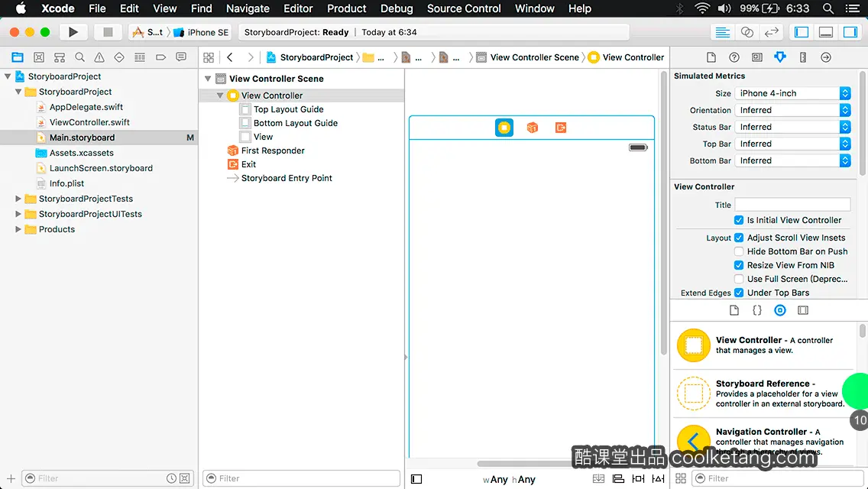The height and width of the screenshot is (489, 868).
Task: Open the Align constraints menu
Action: (x=618, y=478)
